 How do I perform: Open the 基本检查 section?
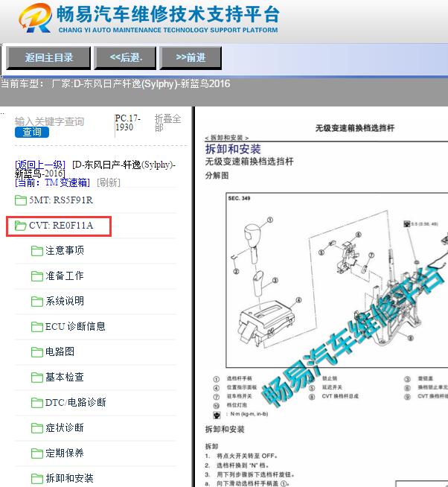tap(65, 377)
